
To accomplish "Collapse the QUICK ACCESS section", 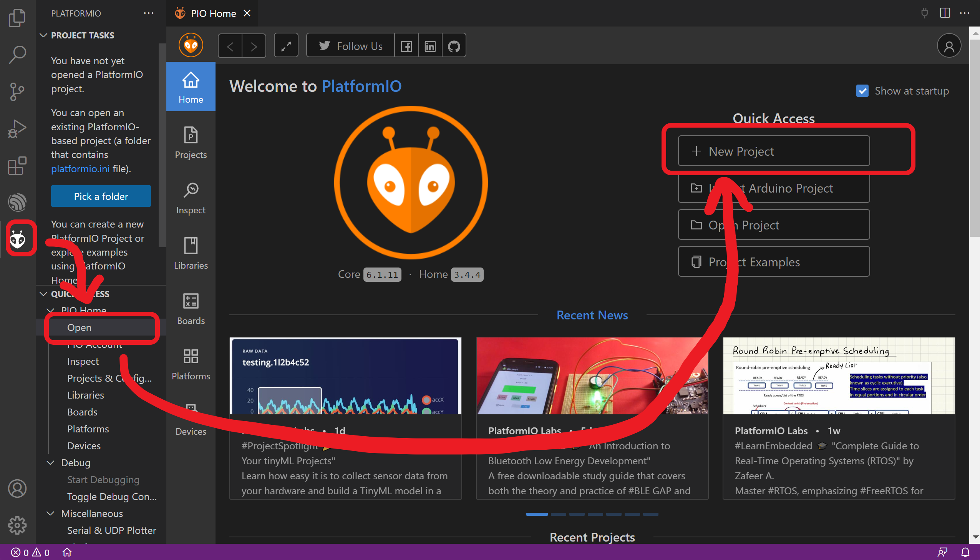I will [43, 294].
